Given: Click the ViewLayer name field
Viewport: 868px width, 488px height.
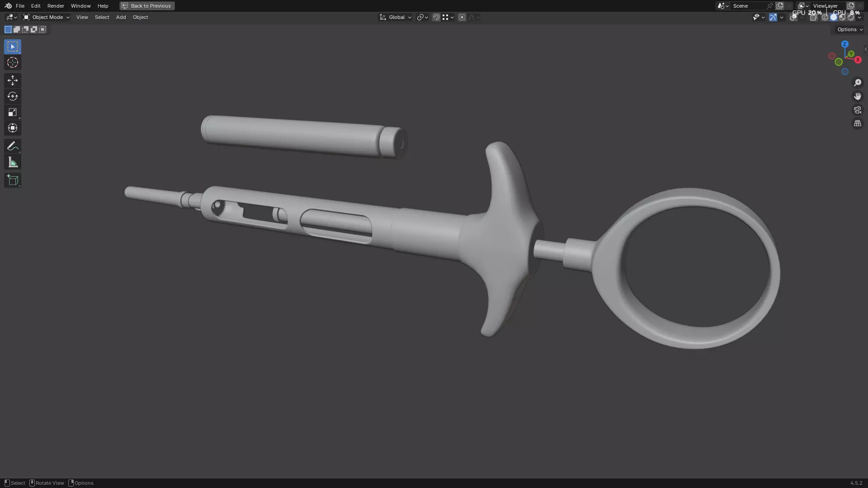Looking at the screenshot, I should tap(828, 6).
